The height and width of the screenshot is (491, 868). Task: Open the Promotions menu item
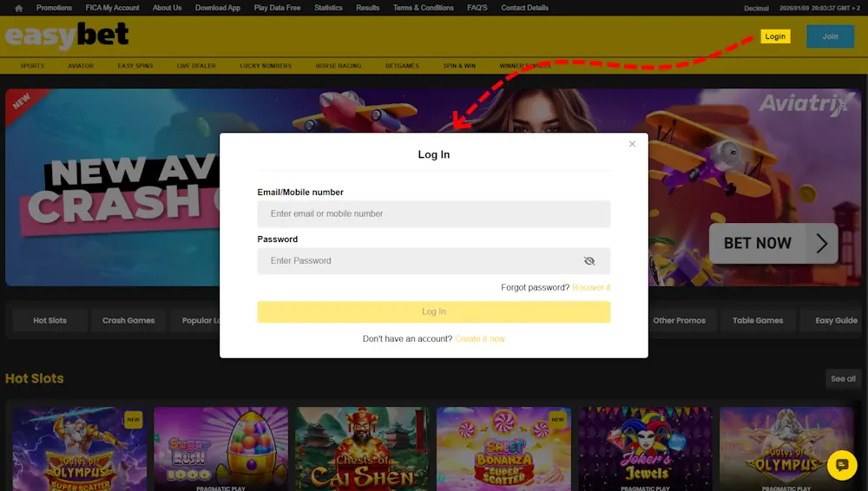click(54, 8)
